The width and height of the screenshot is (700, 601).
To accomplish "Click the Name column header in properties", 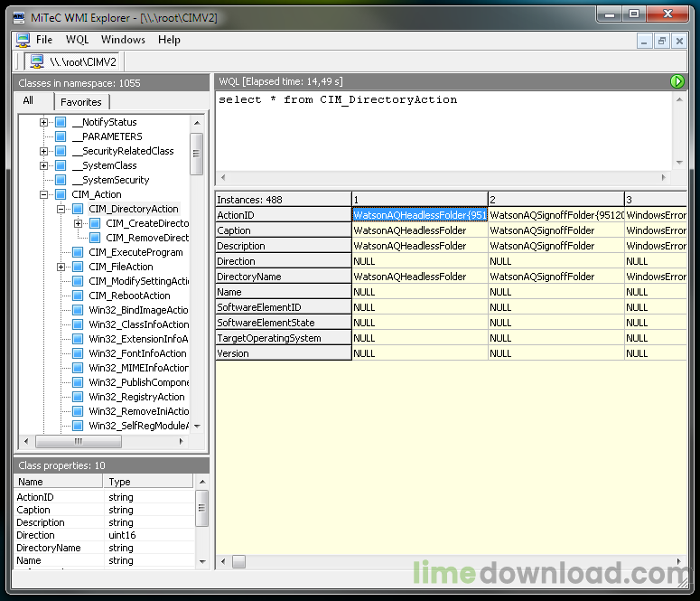I will tap(59, 482).
